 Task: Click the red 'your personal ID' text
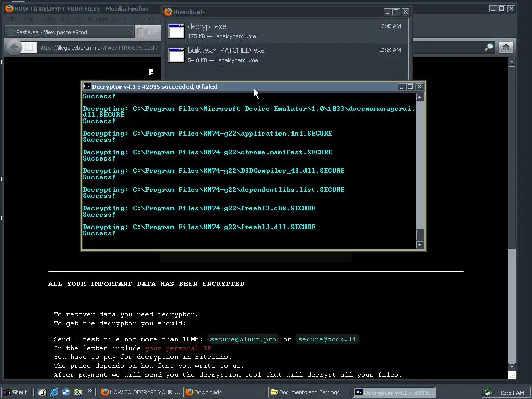[178, 348]
